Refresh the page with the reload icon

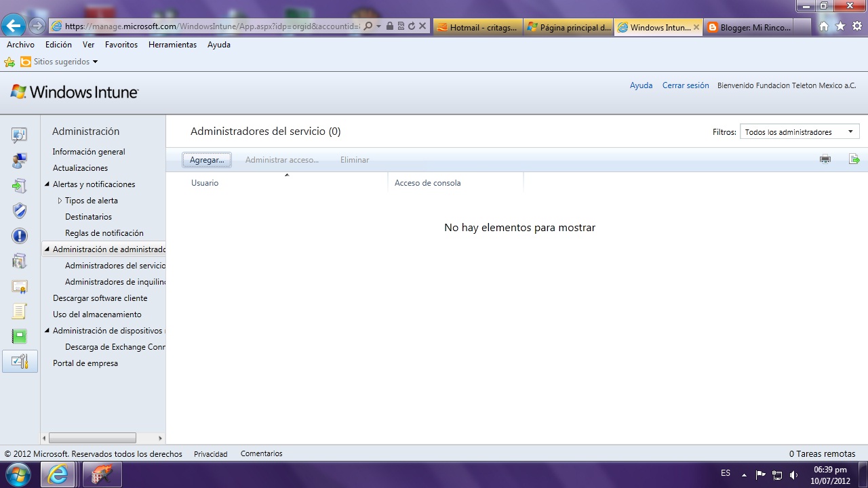point(411,26)
